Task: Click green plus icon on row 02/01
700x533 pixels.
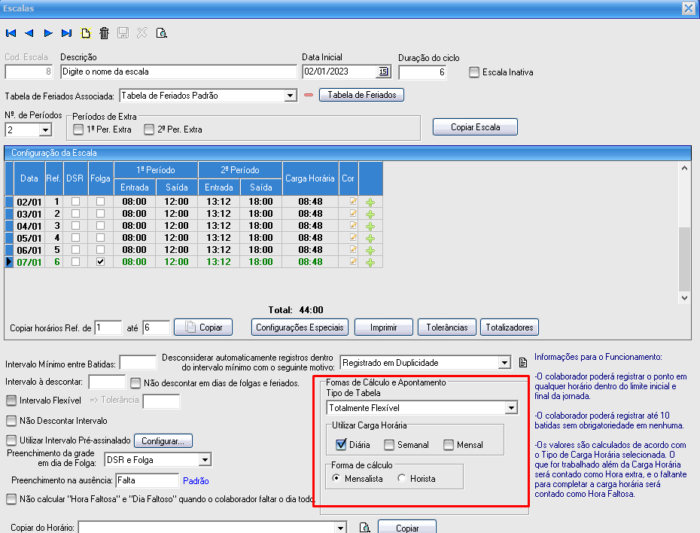Action: tap(371, 202)
